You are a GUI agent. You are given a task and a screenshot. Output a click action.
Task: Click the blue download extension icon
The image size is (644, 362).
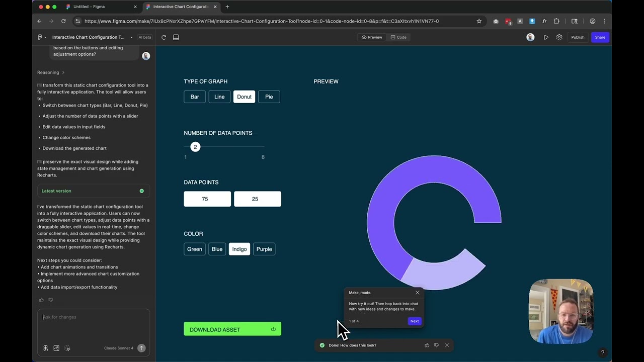(x=532, y=21)
